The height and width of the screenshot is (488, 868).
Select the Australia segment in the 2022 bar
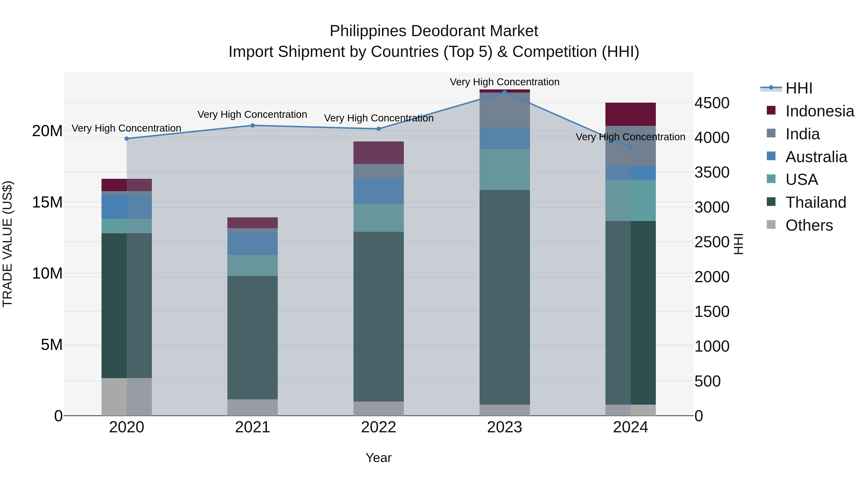tap(379, 191)
